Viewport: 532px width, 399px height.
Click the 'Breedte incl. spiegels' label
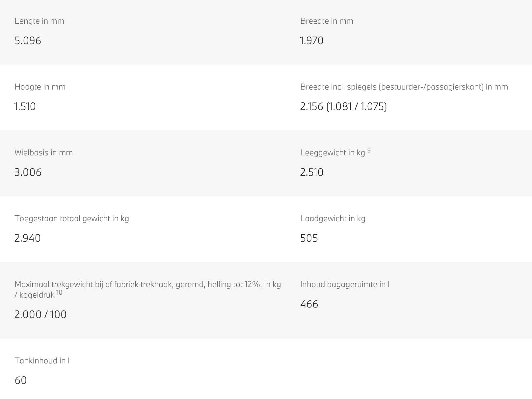pyautogui.click(x=404, y=87)
